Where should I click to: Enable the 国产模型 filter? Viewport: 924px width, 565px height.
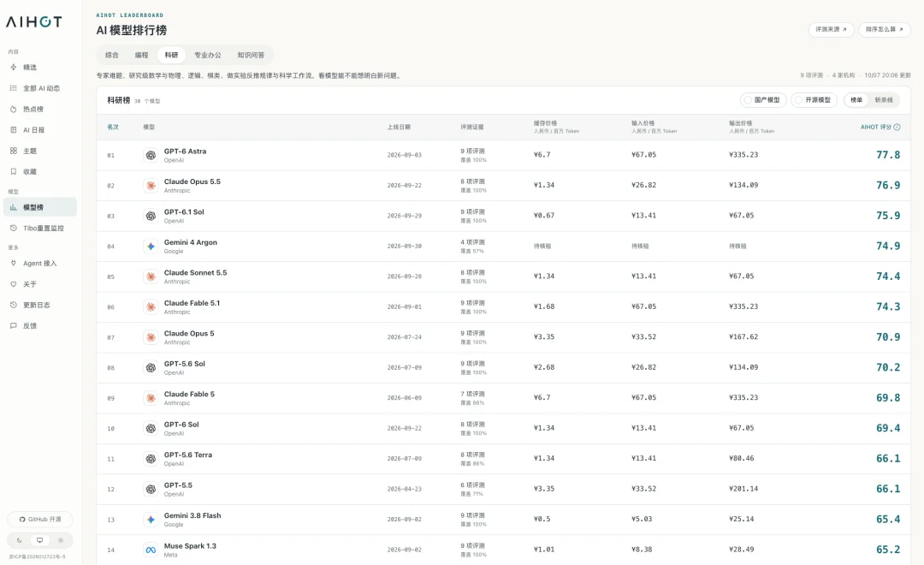tap(763, 100)
